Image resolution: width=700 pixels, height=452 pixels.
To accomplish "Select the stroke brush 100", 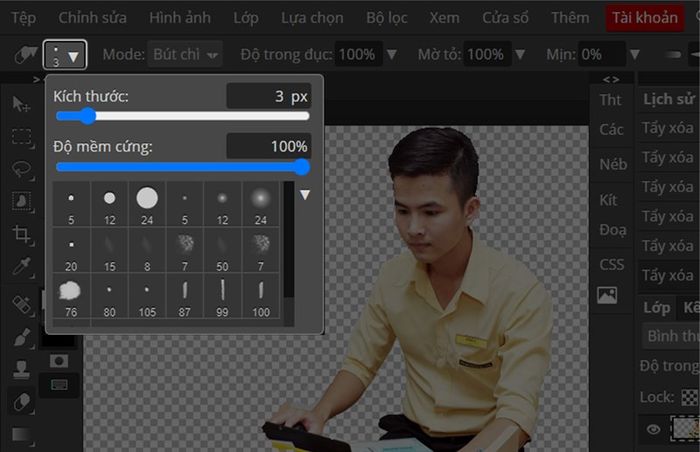I will click(x=261, y=296).
